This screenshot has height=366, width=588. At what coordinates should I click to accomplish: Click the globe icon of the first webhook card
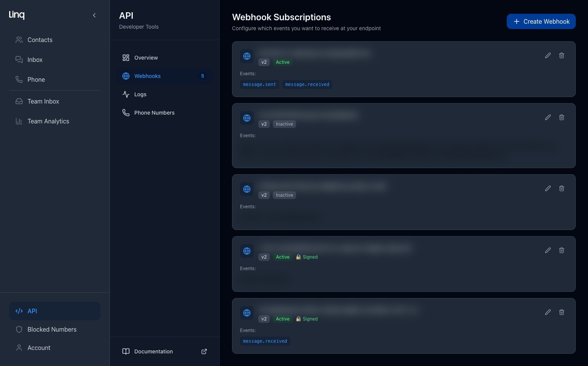(247, 56)
